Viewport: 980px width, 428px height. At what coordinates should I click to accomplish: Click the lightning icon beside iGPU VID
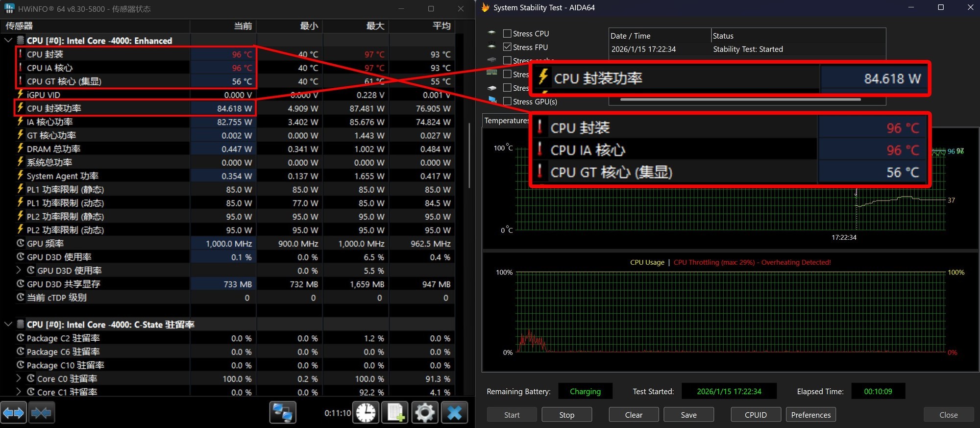tap(20, 94)
